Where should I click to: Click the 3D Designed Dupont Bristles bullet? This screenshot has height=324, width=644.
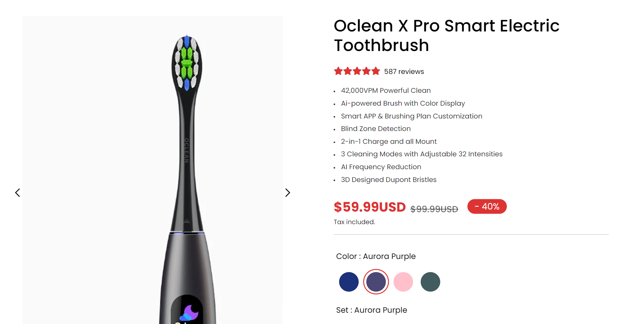[389, 180]
